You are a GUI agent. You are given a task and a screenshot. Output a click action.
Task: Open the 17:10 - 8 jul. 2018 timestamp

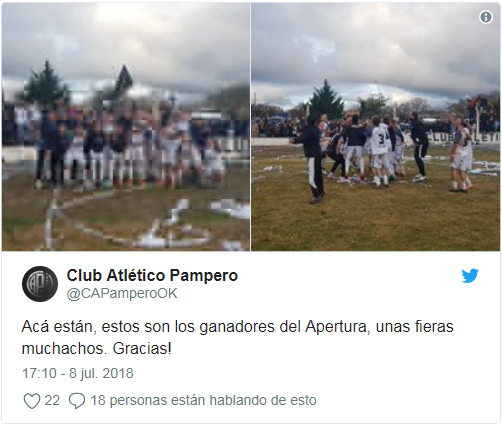(x=78, y=373)
